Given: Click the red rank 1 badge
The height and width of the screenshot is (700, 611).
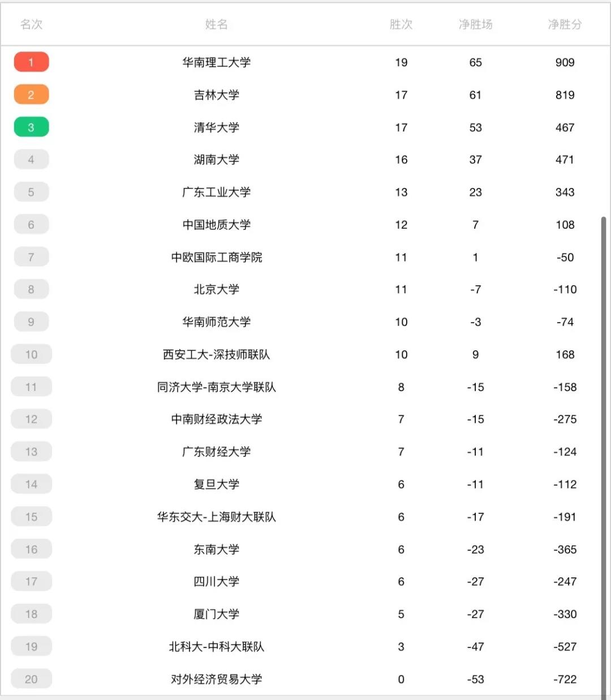Looking at the screenshot, I should pyautogui.click(x=31, y=62).
